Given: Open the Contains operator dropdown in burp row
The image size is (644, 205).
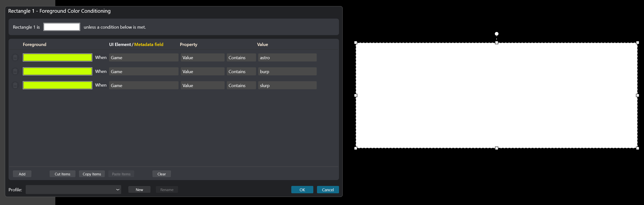Looking at the screenshot, I should coord(241,71).
